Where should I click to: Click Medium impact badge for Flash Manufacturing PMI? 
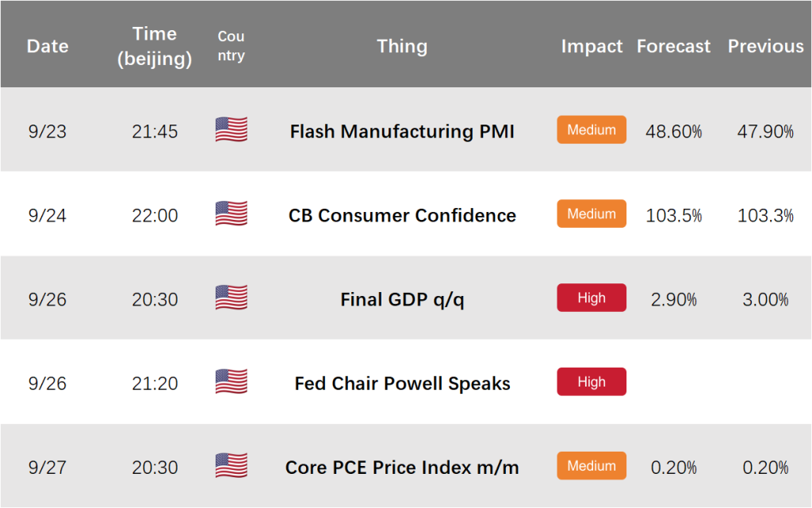click(592, 129)
